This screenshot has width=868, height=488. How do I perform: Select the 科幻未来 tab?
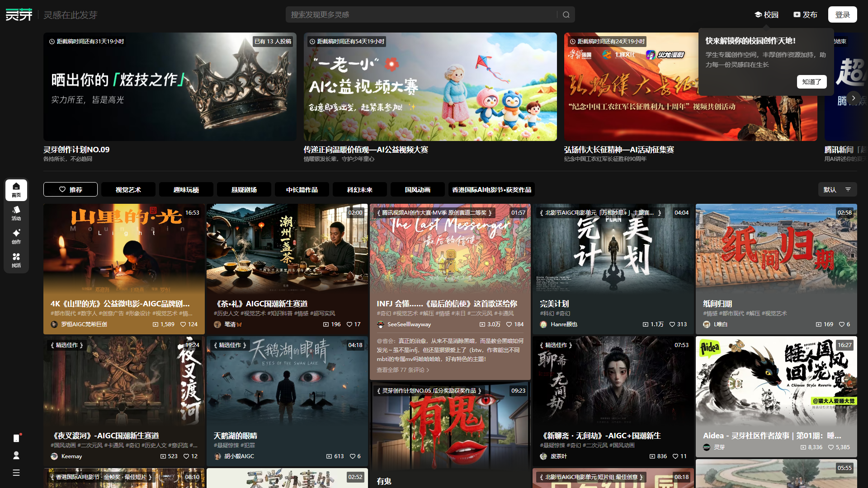click(x=360, y=190)
